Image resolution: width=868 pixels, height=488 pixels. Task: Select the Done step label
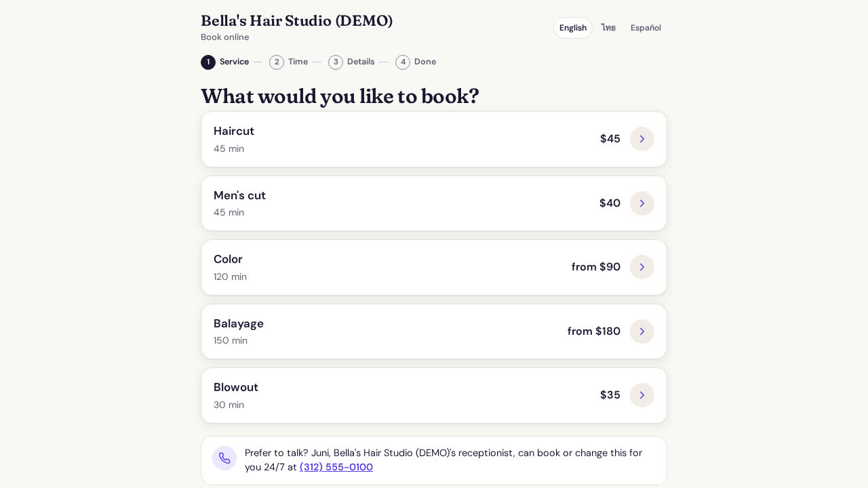[425, 62]
